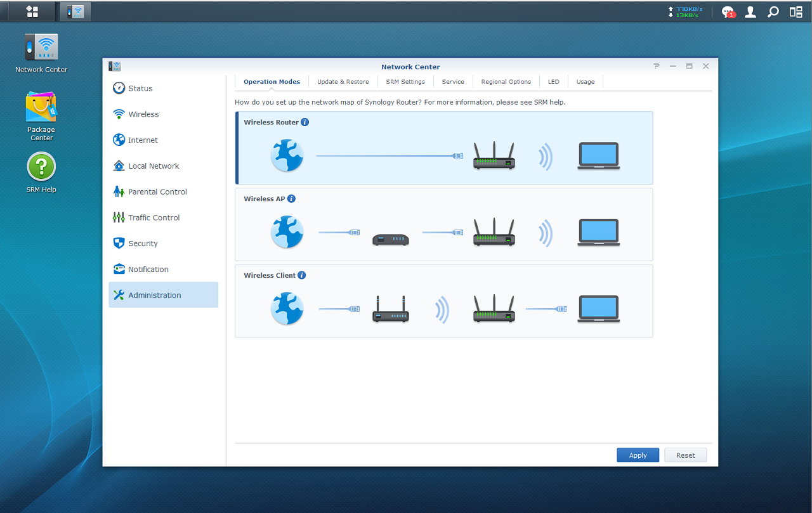
Task: Click the Apply button
Action: tap(638, 455)
